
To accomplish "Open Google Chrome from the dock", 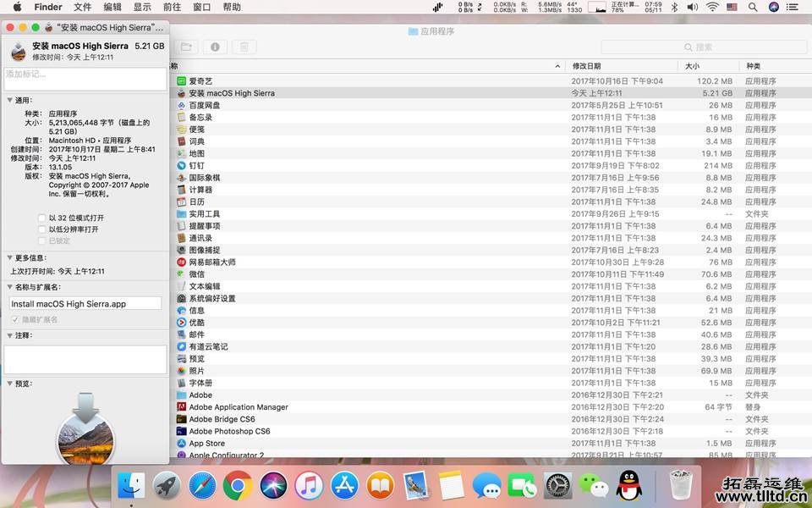I will click(238, 486).
